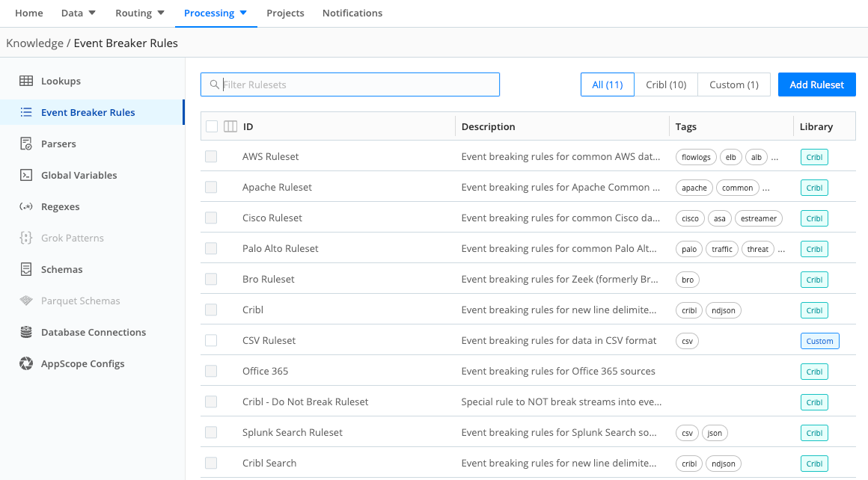Click the Schemas icon in sidebar

pyautogui.click(x=26, y=269)
